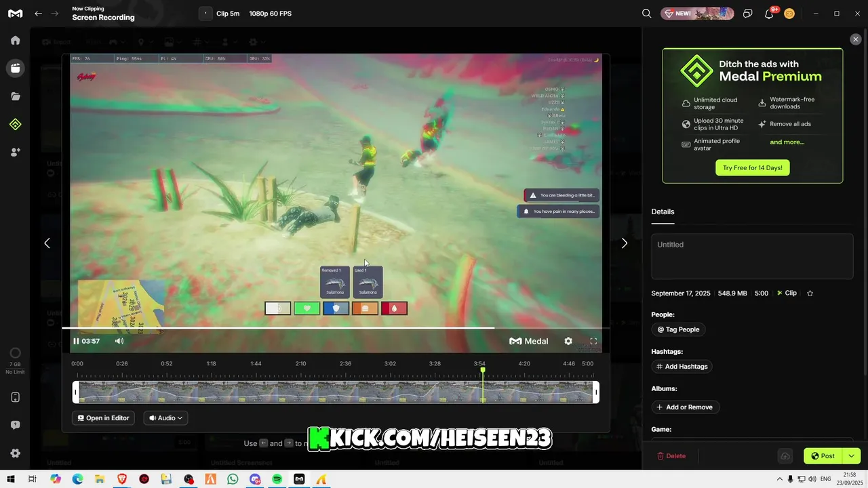This screenshot has width=868, height=488.
Task: Click Try Free for 14 Days button
Action: (752, 167)
